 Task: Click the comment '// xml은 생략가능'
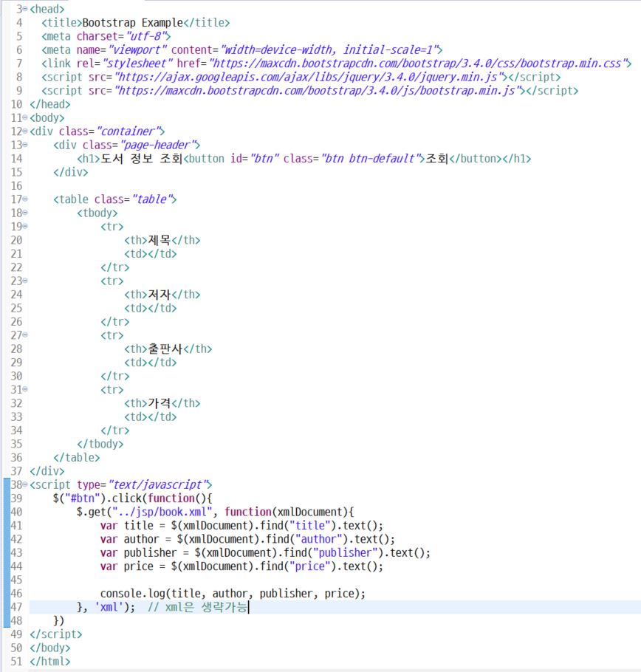click(x=197, y=607)
